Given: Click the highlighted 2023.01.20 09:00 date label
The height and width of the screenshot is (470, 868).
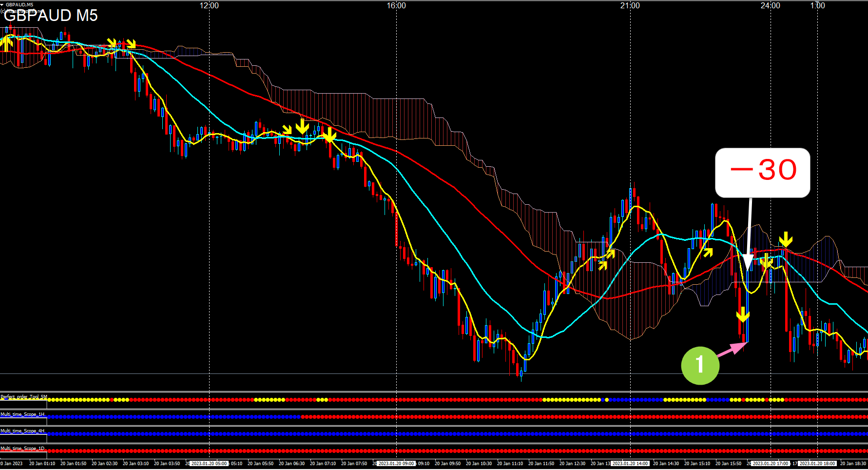Looking at the screenshot, I should point(396,464).
